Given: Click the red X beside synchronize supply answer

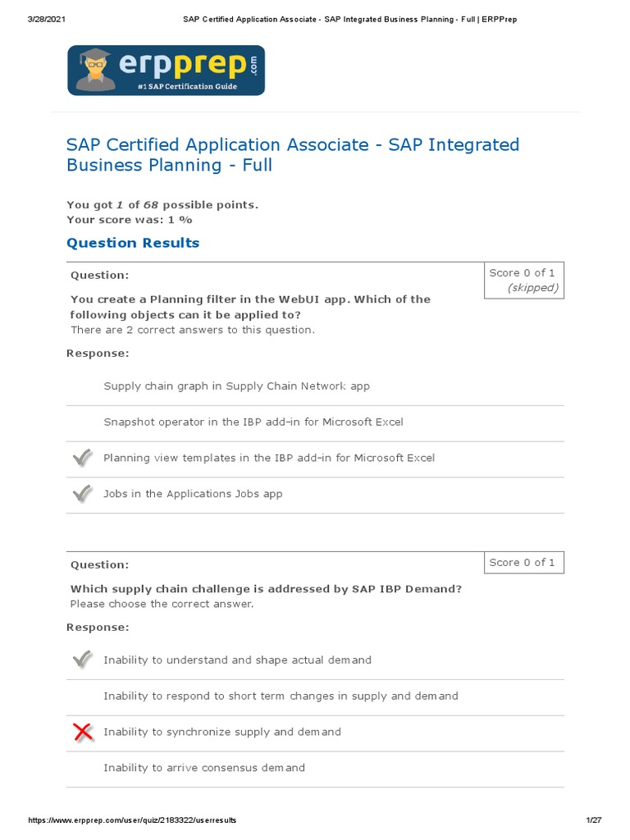Looking at the screenshot, I should tap(82, 732).
